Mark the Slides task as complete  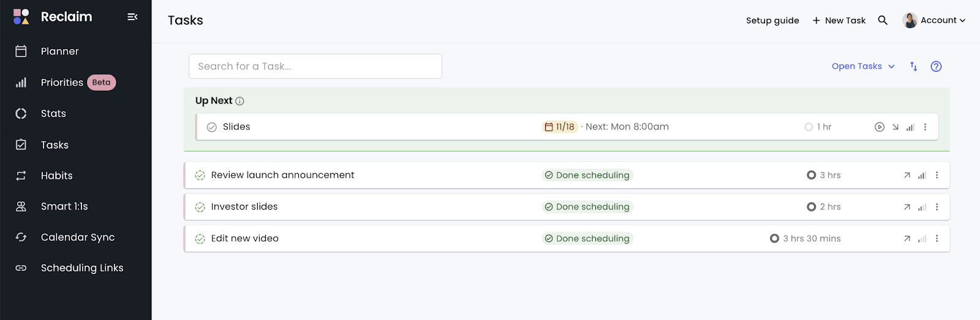(212, 127)
